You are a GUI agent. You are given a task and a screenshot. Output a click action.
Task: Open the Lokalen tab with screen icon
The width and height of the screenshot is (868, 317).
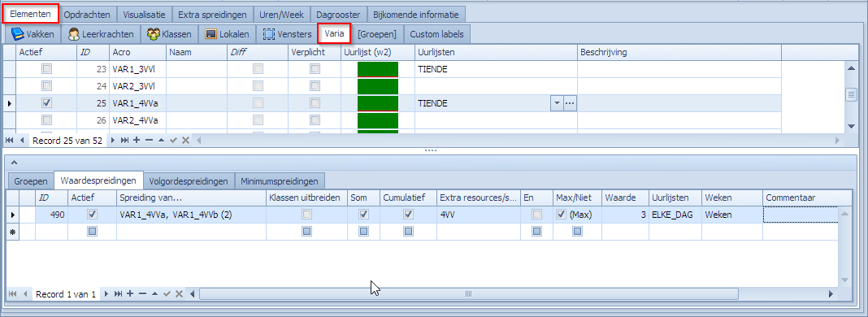coord(227,34)
